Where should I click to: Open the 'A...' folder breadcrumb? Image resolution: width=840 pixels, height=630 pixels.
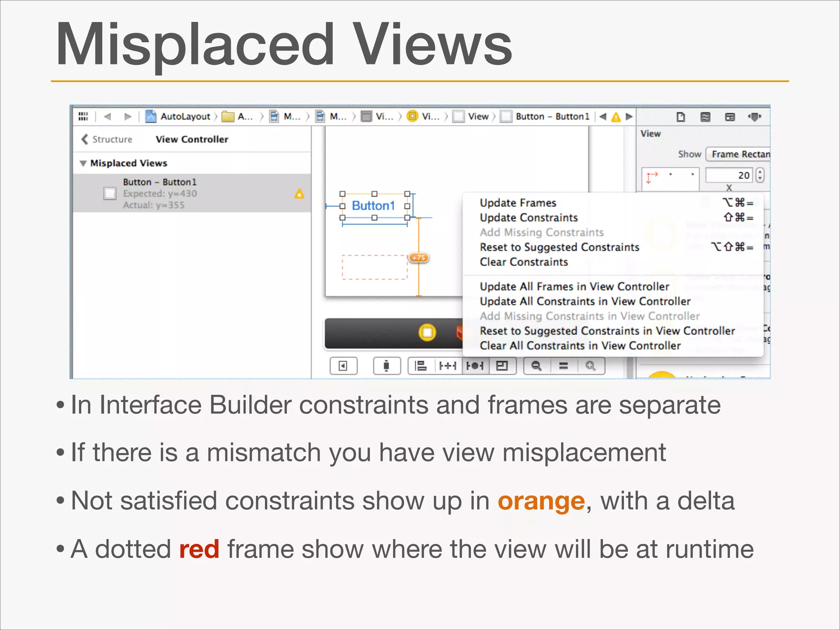point(237,116)
